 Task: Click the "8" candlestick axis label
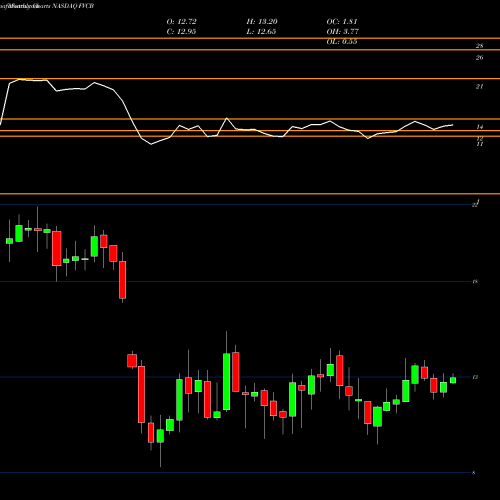(x=474, y=473)
